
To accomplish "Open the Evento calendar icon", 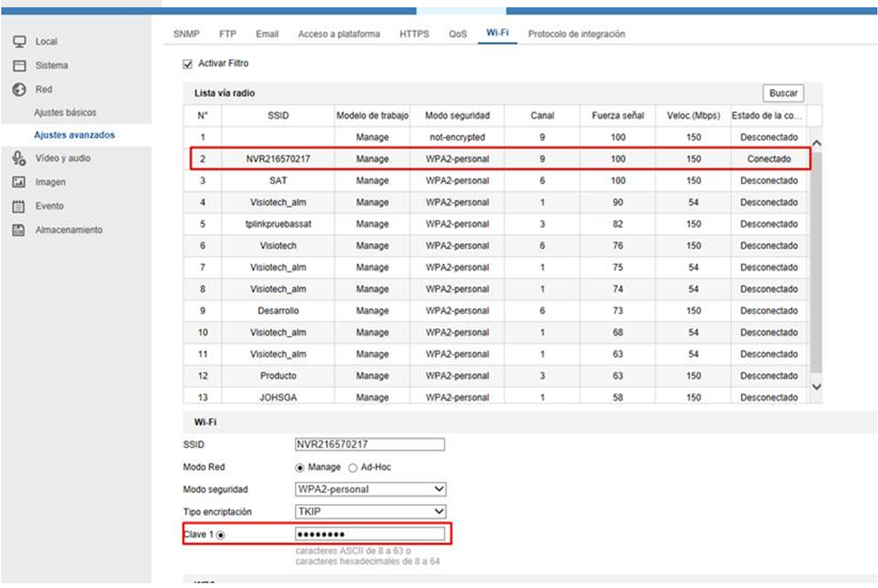I will point(19,206).
